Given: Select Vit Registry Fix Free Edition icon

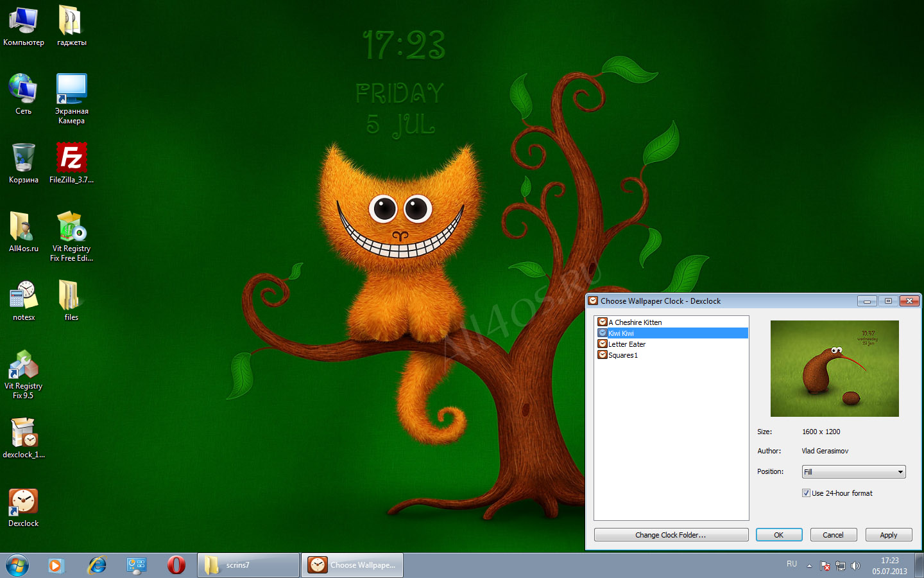Looking at the screenshot, I should click(71, 236).
